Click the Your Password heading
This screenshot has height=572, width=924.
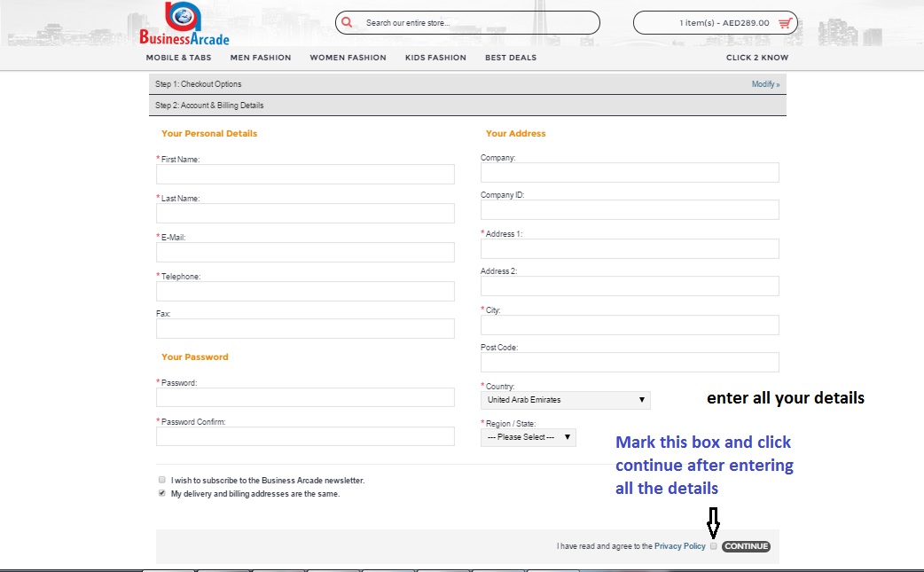coord(194,357)
